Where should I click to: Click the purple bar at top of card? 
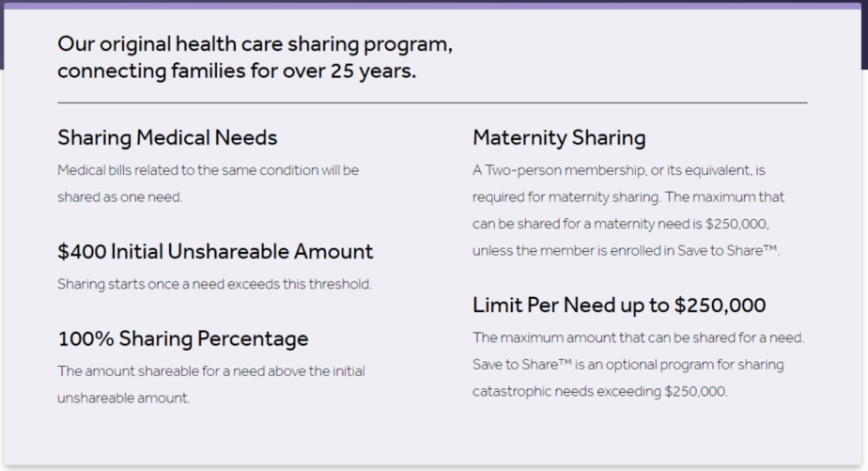432,6
